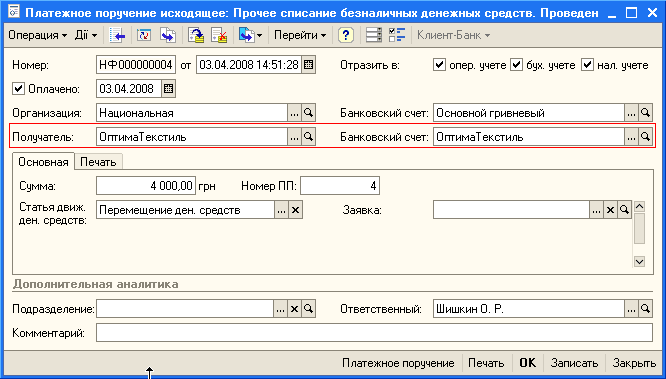Click the checklist settings toolbar icon
This screenshot has width=666, height=379.
point(397,35)
